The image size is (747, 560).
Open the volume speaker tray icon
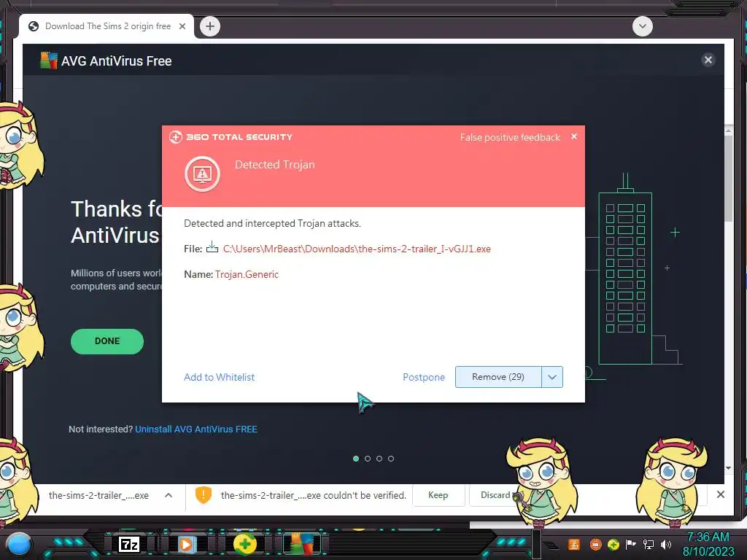[x=666, y=544]
